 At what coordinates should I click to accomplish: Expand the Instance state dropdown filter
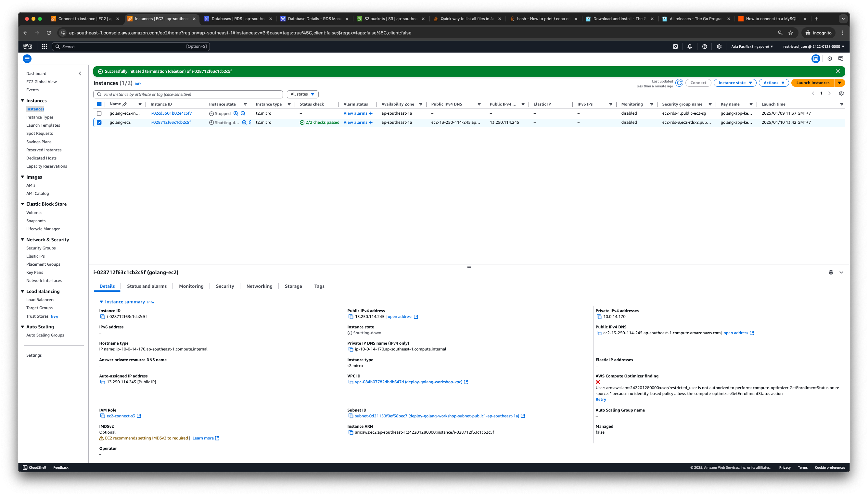pos(302,94)
